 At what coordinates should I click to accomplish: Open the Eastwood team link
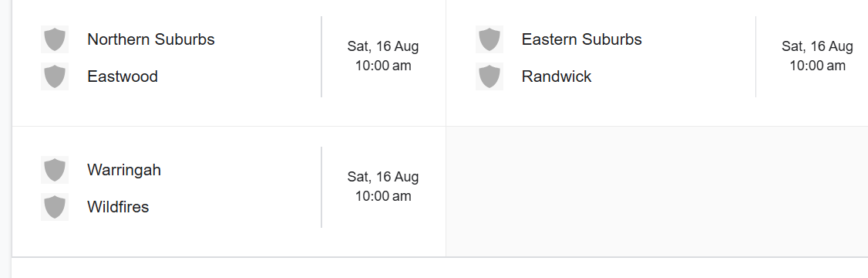123,76
